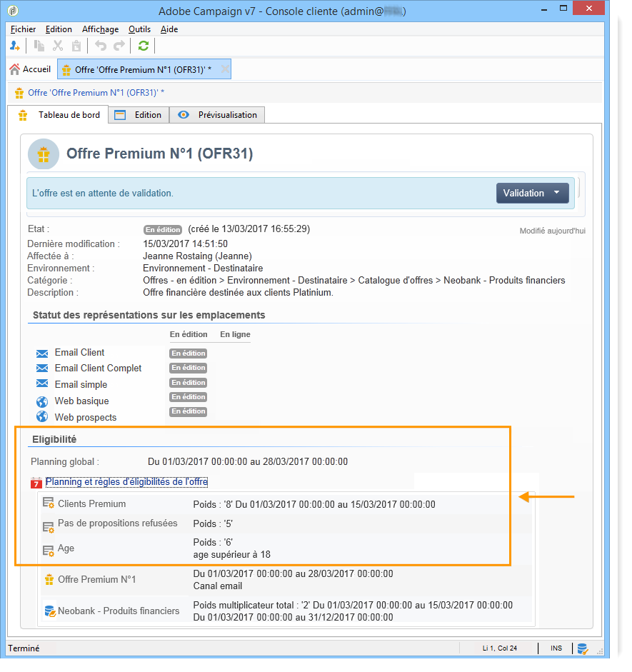Open the Edition menu in menu bar

click(59, 29)
